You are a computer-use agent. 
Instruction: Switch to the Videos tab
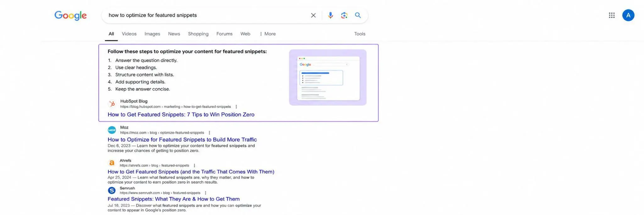pos(129,34)
